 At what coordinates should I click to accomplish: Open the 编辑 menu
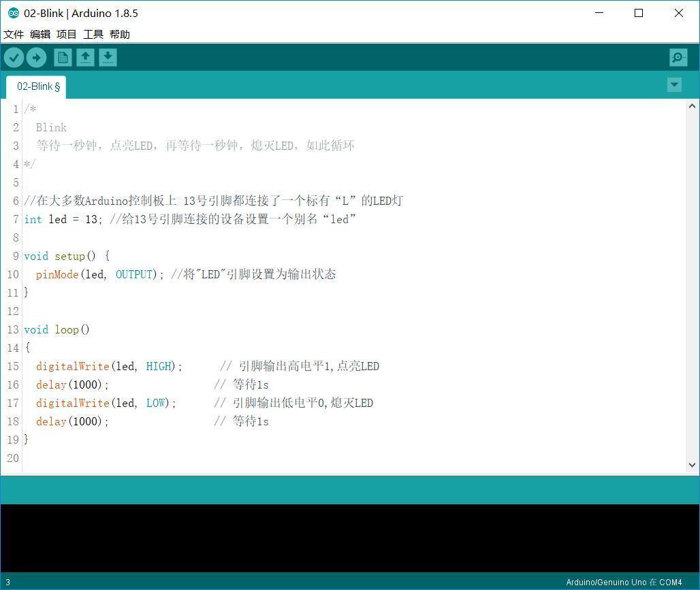[x=39, y=34]
